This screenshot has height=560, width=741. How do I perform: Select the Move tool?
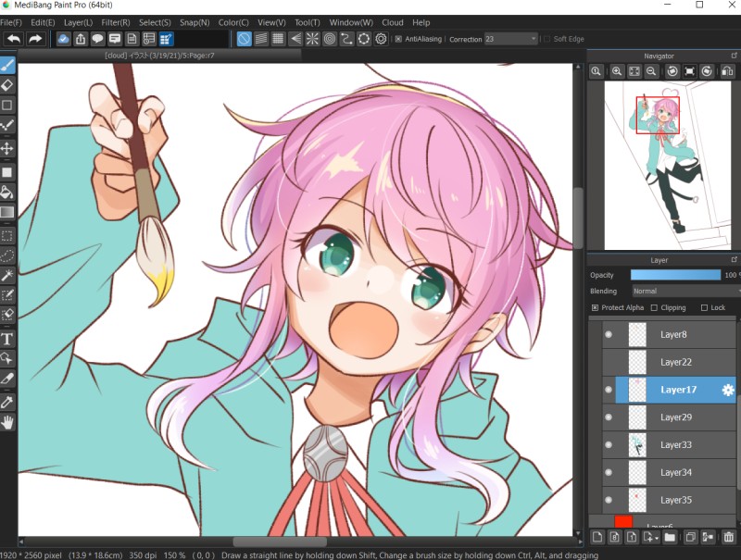pos(7,149)
